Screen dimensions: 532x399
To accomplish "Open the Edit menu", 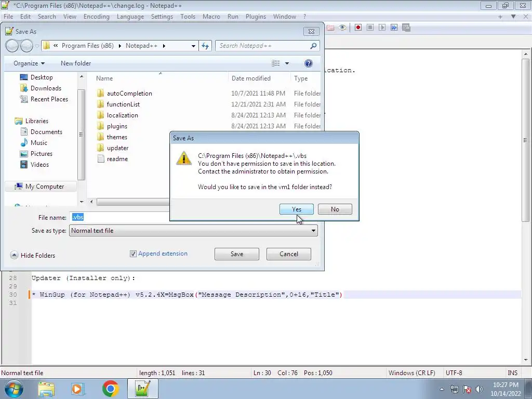I will tap(25, 16).
